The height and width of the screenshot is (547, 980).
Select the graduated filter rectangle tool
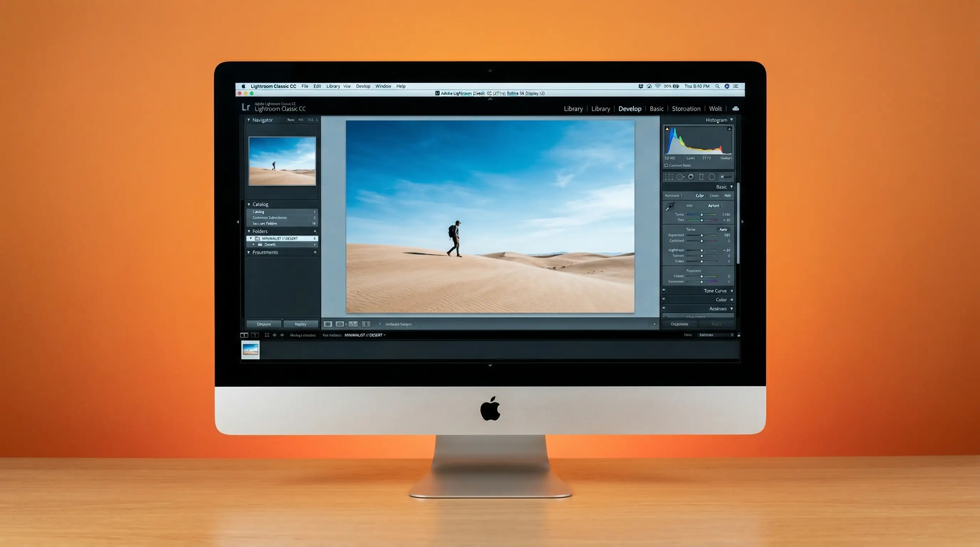coord(701,177)
